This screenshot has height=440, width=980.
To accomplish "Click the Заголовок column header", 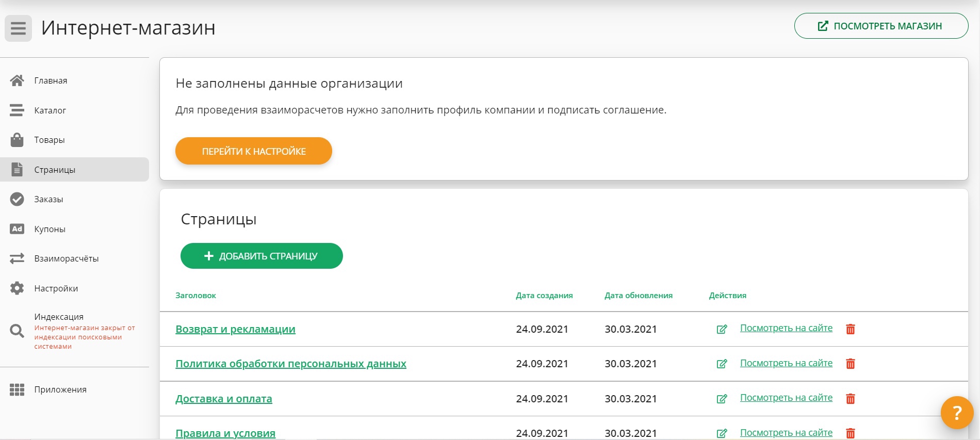I will 195,296.
